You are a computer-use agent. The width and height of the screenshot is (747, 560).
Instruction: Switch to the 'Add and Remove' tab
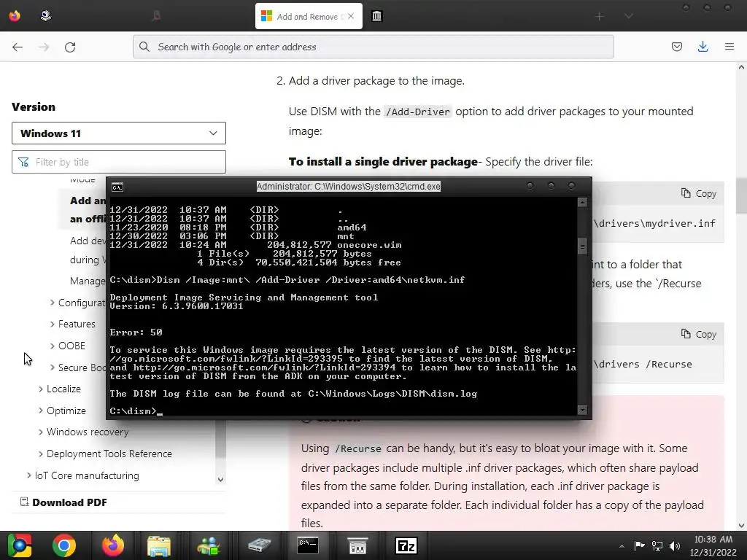(x=309, y=16)
